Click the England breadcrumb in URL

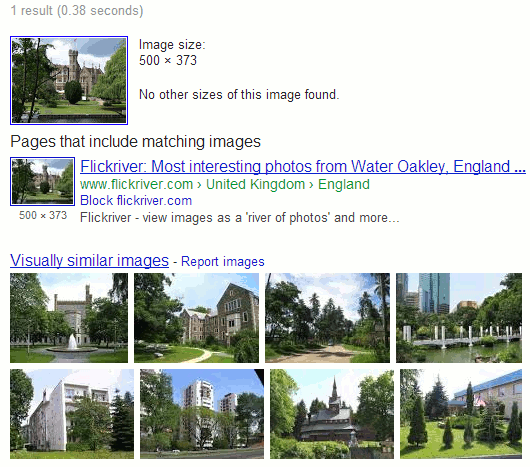click(344, 185)
